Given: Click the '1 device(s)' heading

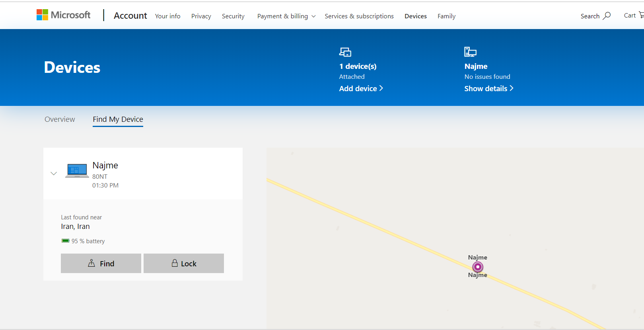Looking at the screenshot, I should [x=358, y=66].
